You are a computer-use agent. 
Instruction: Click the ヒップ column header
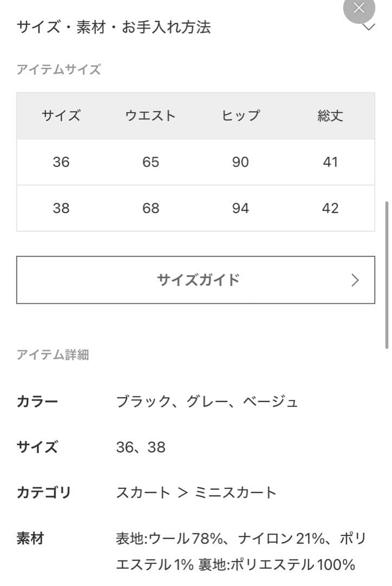[241, 115]
